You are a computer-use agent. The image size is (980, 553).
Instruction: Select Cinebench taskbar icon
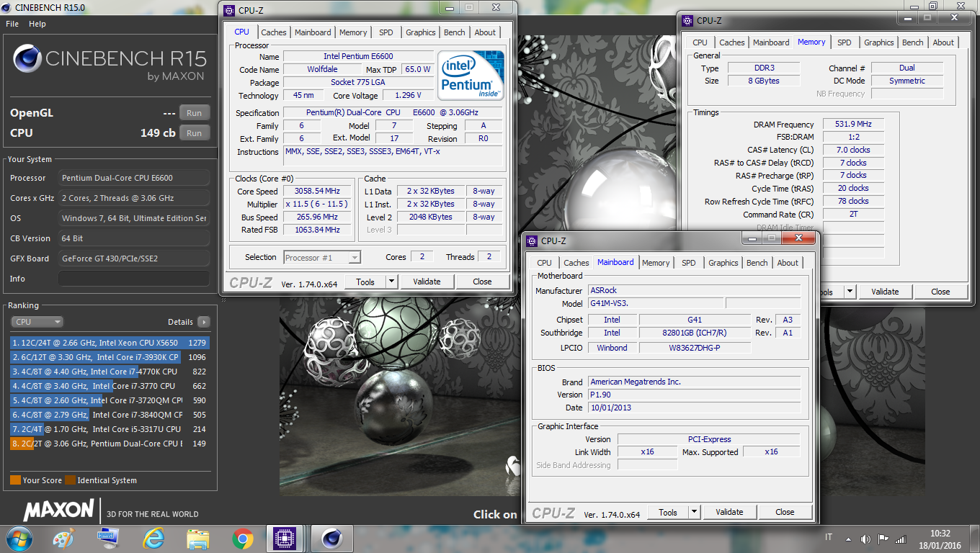331,538
